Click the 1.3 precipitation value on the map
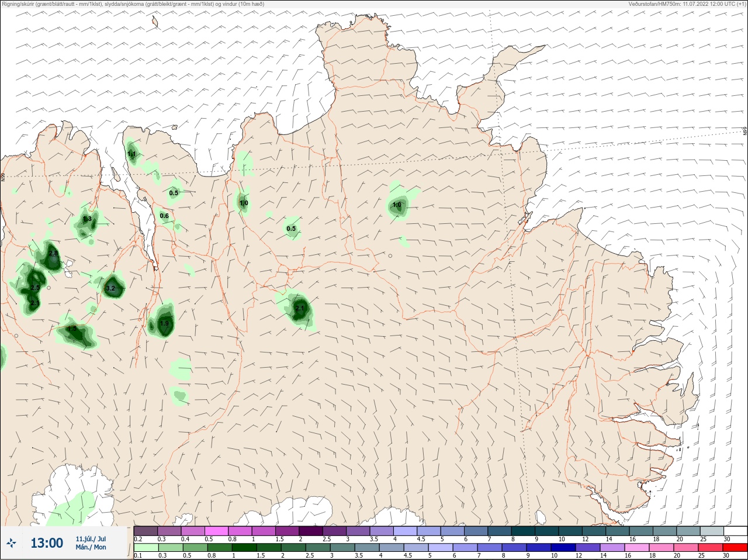Screen dimensions: 748x560 pos(87,219)
